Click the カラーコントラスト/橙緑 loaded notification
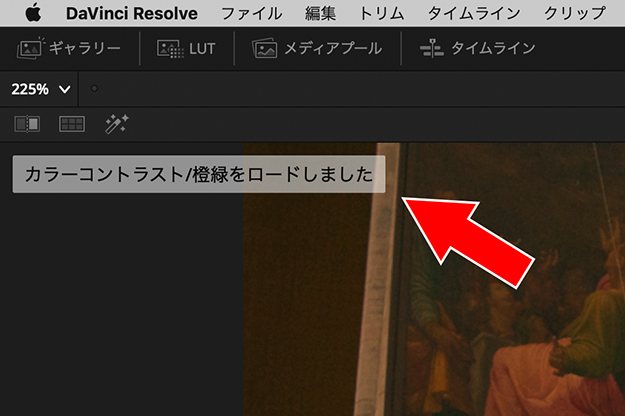The width and height of the screenshot is (625, 416). (x=198, y=174)
